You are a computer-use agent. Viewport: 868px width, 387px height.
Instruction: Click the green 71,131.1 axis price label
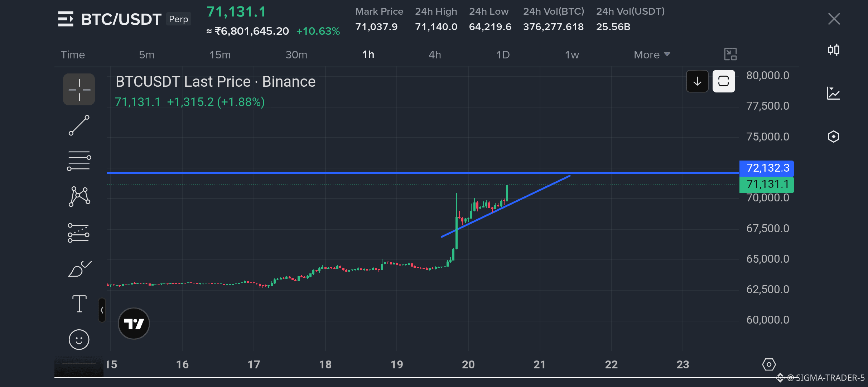(x=767, y=184)
